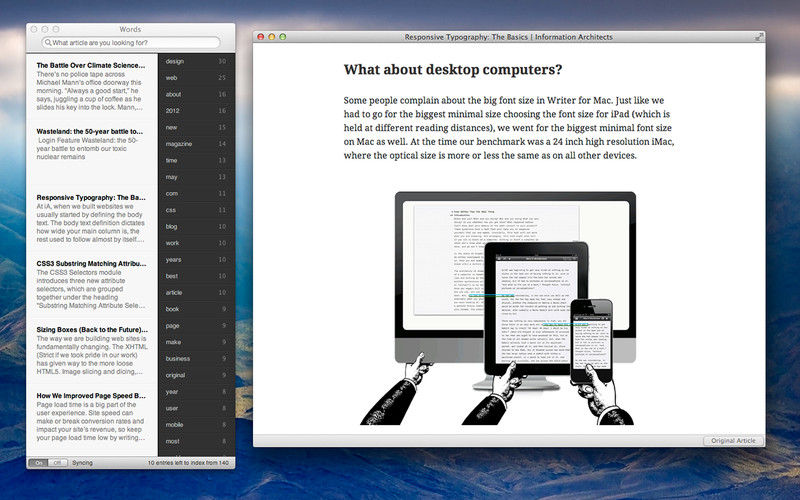Switch syncing Off in the Words window

[x=57, y=463]
